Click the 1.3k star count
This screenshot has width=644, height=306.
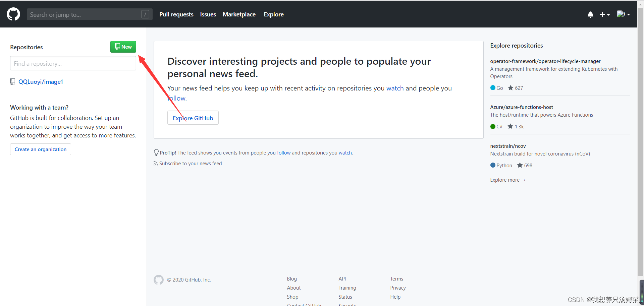click(519, 127)
